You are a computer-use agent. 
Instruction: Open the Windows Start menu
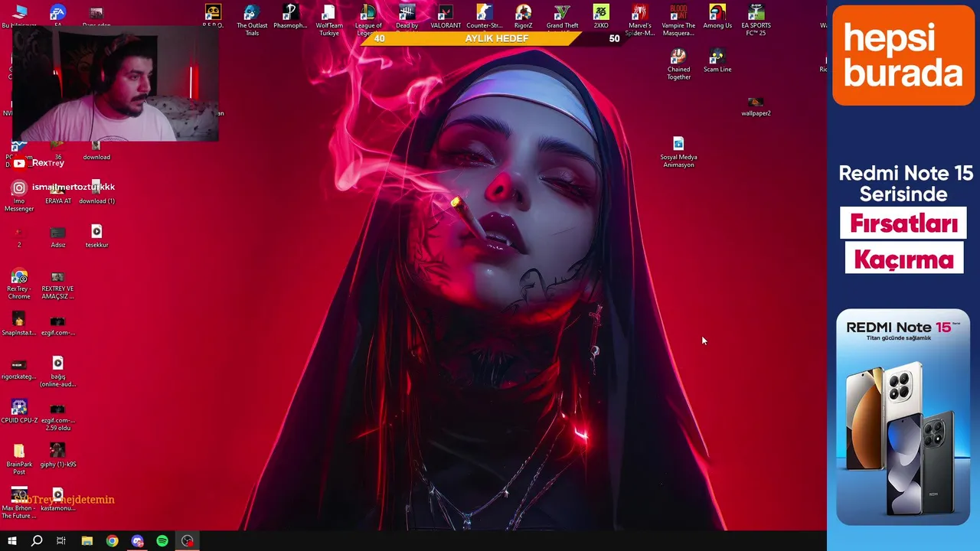point(12,541)
